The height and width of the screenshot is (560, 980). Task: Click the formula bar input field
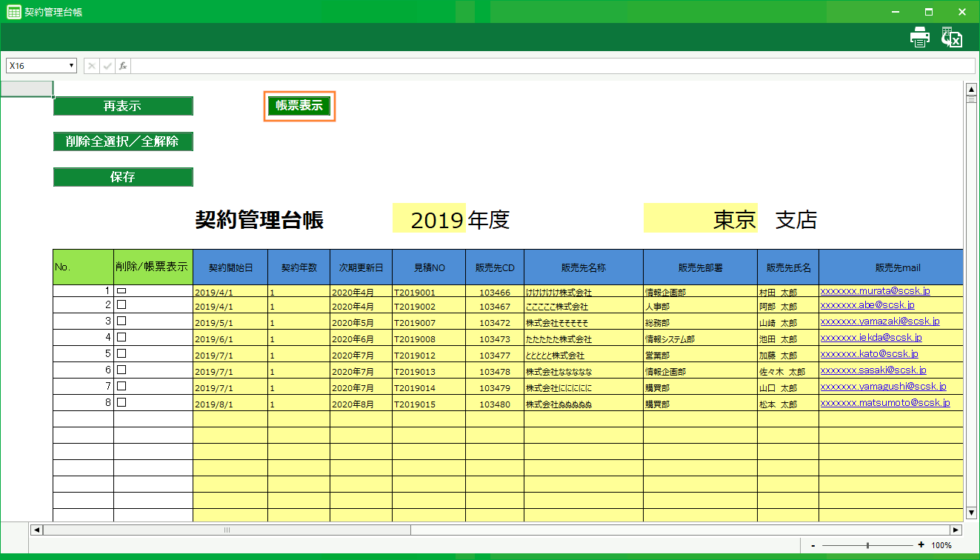pos(552,66)
